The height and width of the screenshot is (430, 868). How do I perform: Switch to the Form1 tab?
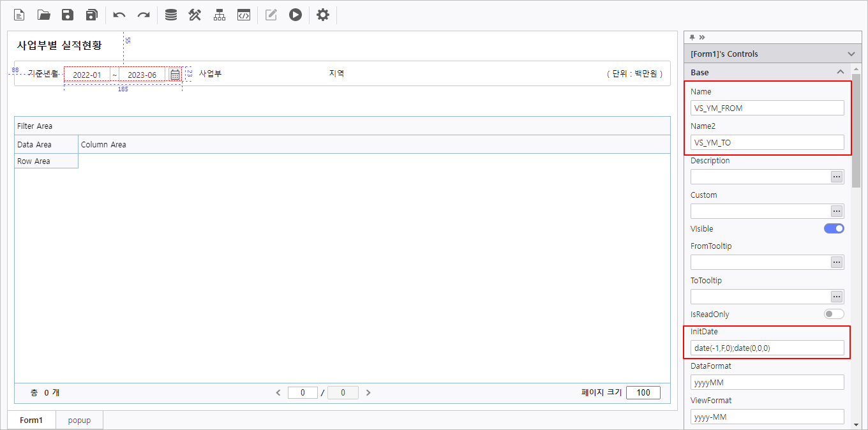point(31,420)
